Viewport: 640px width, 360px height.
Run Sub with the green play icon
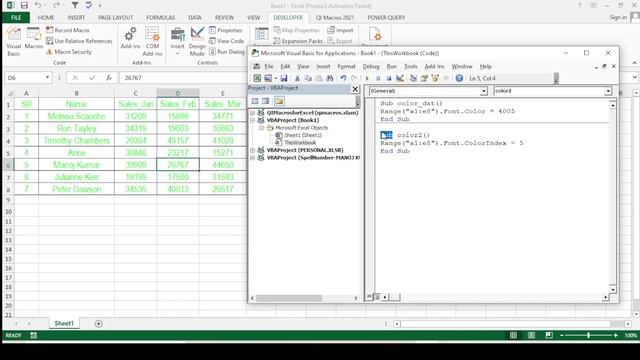[367, 78]
